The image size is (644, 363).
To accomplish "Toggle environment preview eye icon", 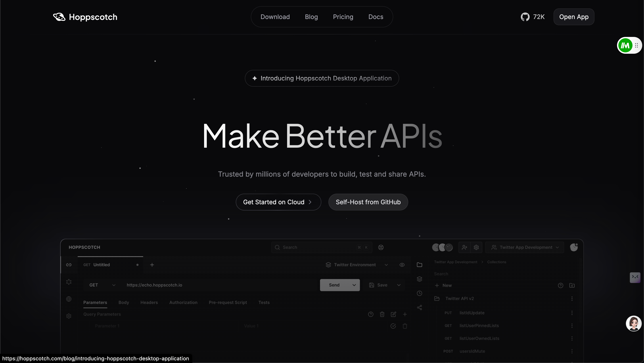I will (402, 265).
